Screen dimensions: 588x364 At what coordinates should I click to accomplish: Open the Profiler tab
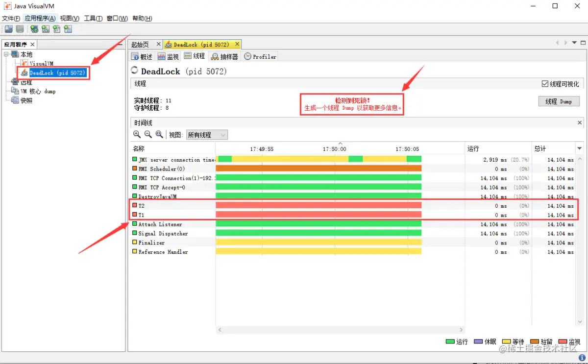point(260,56)
